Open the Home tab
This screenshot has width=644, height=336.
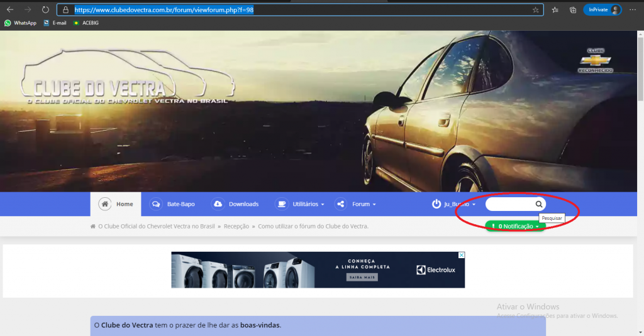click(x=116, y=204)
